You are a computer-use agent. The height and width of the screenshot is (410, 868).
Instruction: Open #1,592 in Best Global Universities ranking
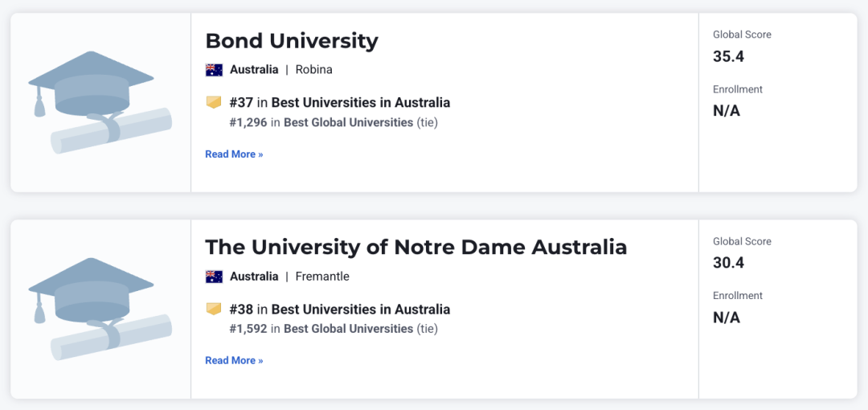point(334,329)
